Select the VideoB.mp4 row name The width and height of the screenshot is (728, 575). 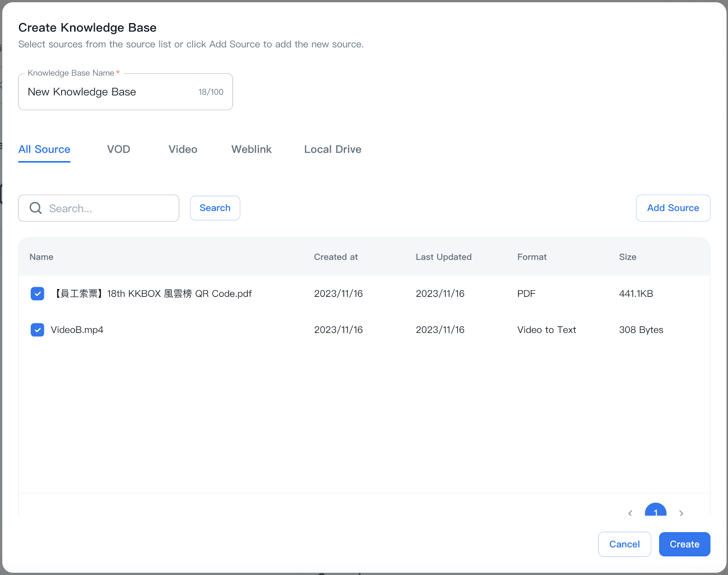pos(77,330)
